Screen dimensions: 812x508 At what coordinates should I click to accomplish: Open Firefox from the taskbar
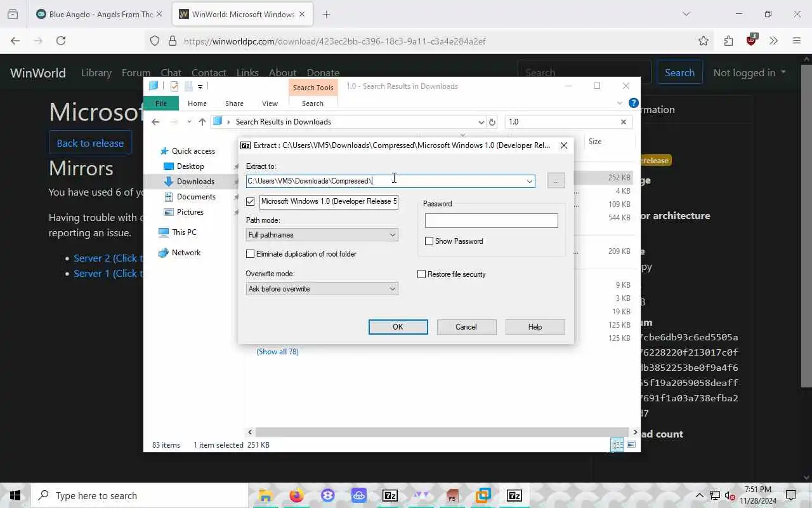tap(296, 495)
